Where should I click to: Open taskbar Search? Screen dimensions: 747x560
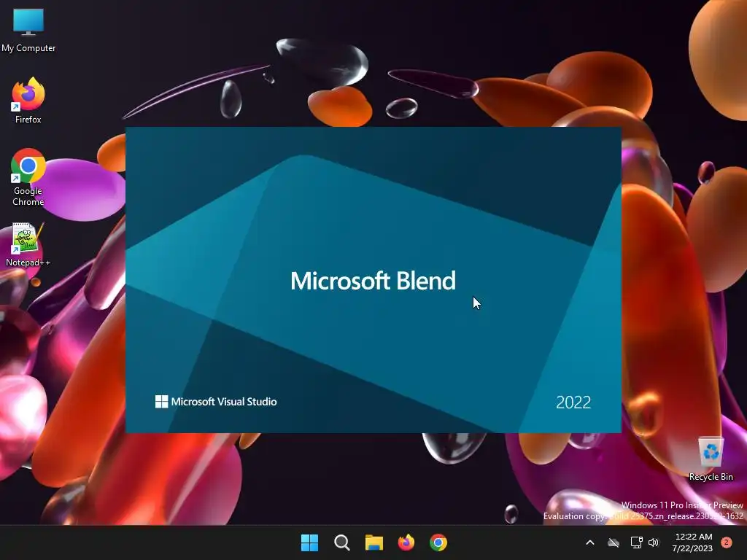click(x=342, y=542)
